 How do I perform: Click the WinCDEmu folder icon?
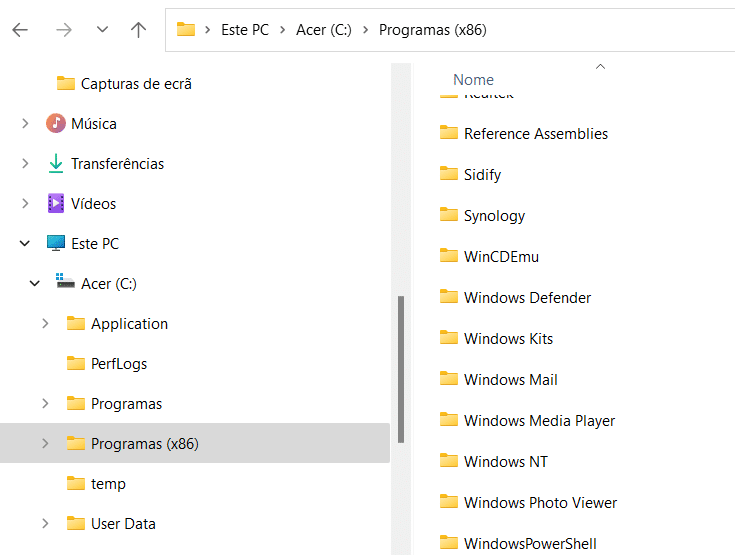[x=449, y=255]
